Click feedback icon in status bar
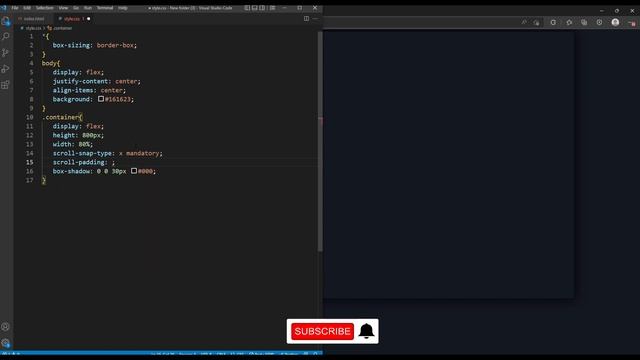This screenshot has width=640, height=360. coord(306,354)
